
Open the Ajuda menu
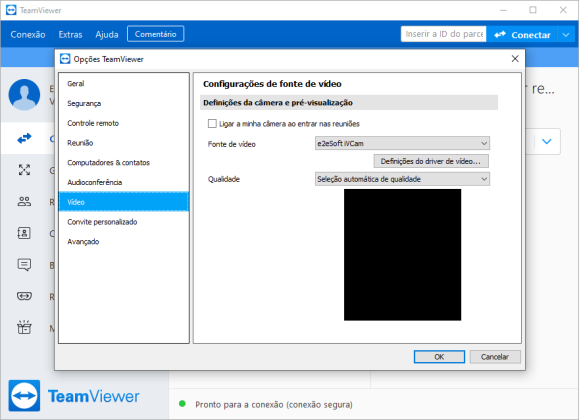tap(107, 34)
